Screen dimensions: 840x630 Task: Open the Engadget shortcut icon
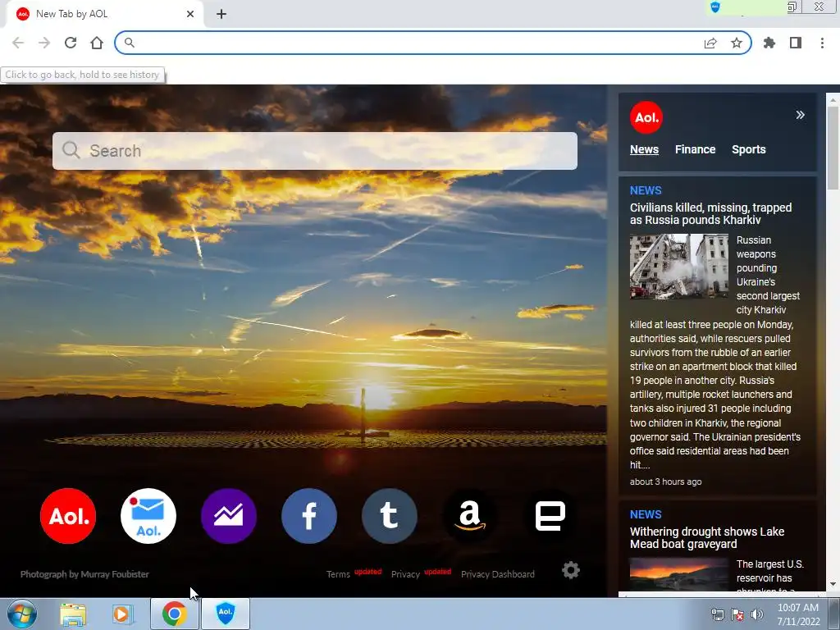tap(550, 516)
